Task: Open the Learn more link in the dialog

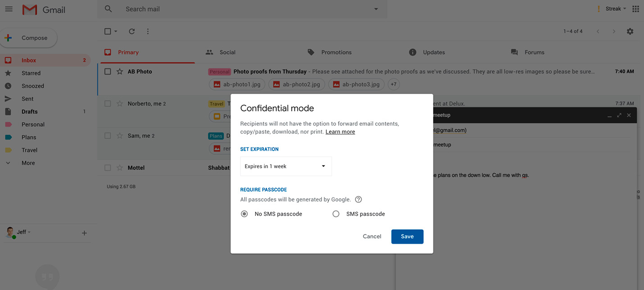Action: 340,131
